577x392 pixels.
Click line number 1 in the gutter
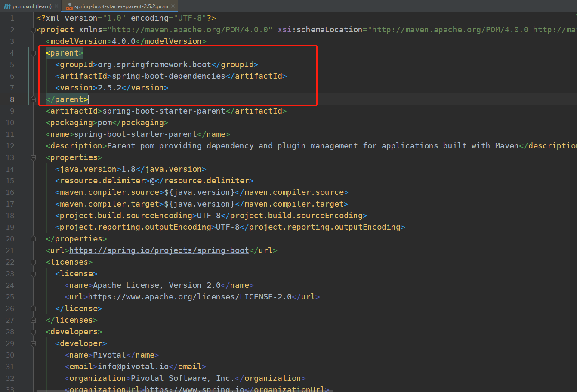(x=12, y=18)
